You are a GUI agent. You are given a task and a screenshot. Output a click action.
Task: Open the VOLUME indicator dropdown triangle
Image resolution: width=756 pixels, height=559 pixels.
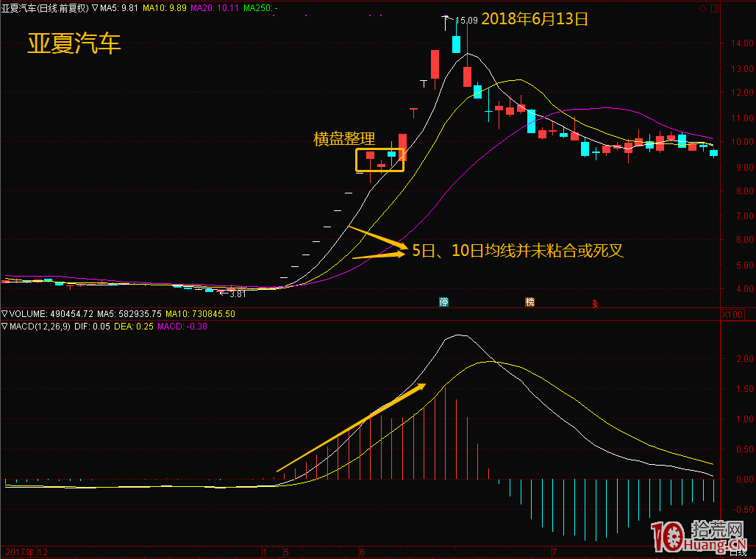click(4, 314)
